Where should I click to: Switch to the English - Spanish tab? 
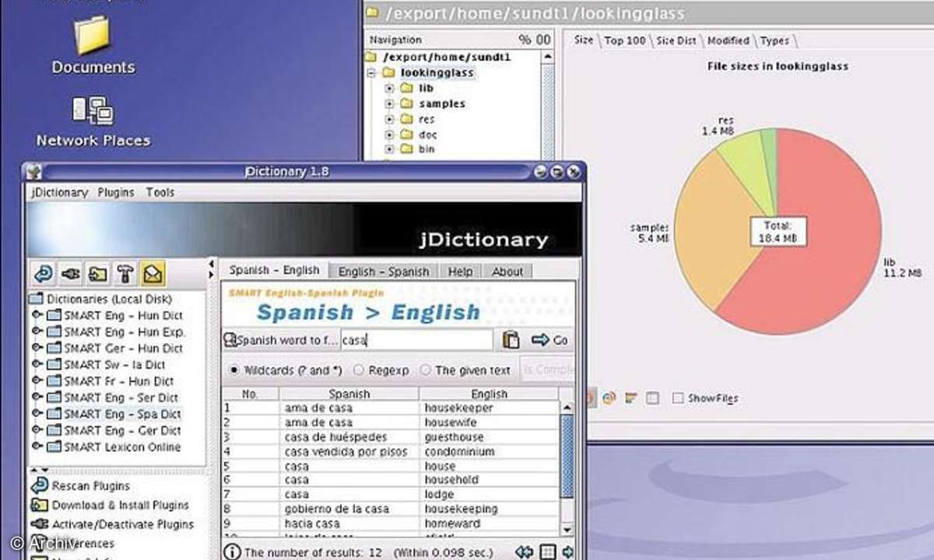pyautogui.click(x=384, y=271)
